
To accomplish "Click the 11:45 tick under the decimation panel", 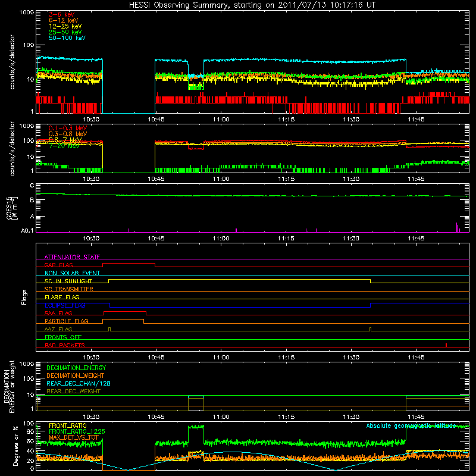I will coord(416,417).
